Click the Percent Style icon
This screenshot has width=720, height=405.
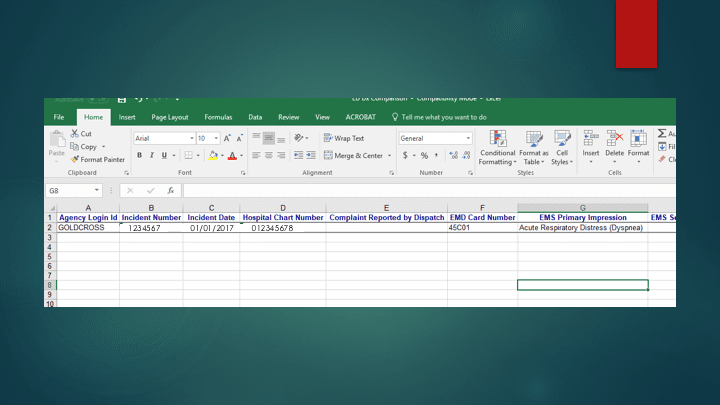424,156
